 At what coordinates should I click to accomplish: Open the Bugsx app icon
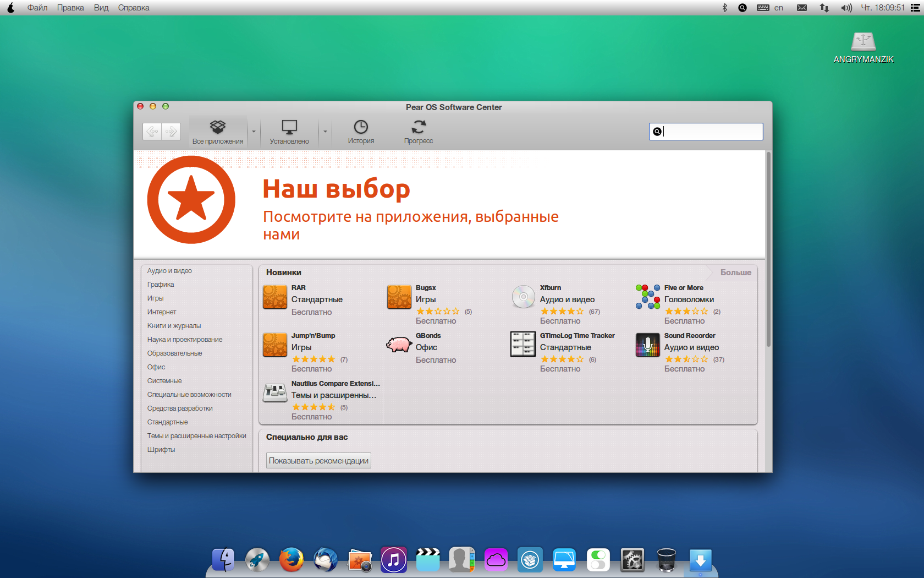(399, 297)
